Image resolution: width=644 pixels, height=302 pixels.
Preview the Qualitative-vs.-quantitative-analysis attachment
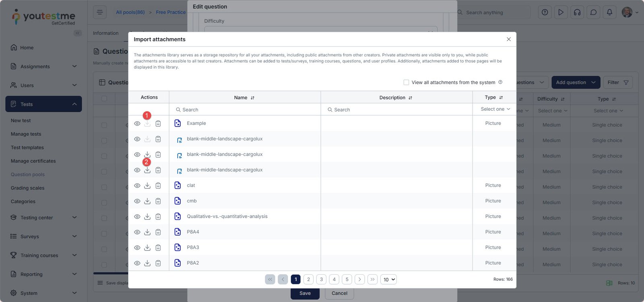[137, 217]
